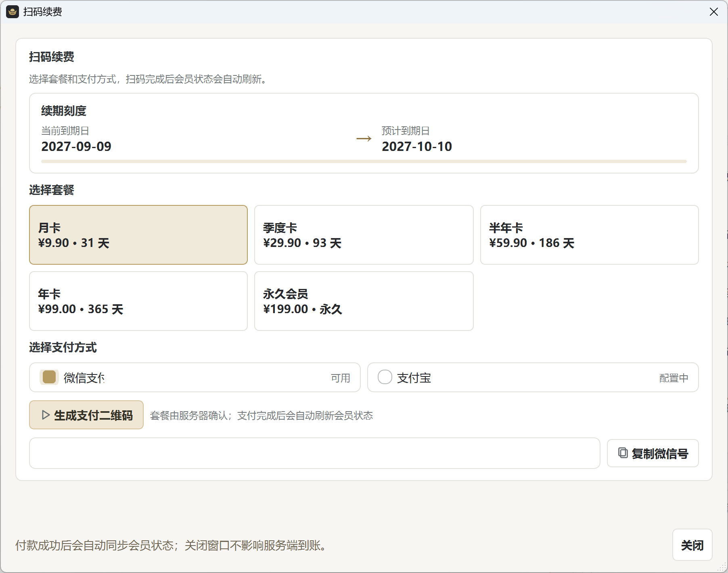Select 微信支付 payment radio button
This screenshot has width=728, height=573.
pos(49,377)
